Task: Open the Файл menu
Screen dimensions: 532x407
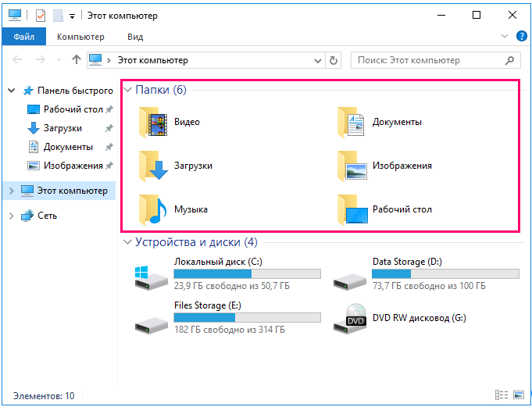Action: click(23, 36)
